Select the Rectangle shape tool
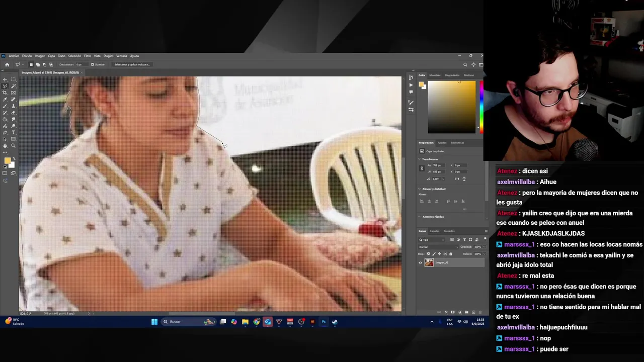644x362 pixels. tap(13, 139)
